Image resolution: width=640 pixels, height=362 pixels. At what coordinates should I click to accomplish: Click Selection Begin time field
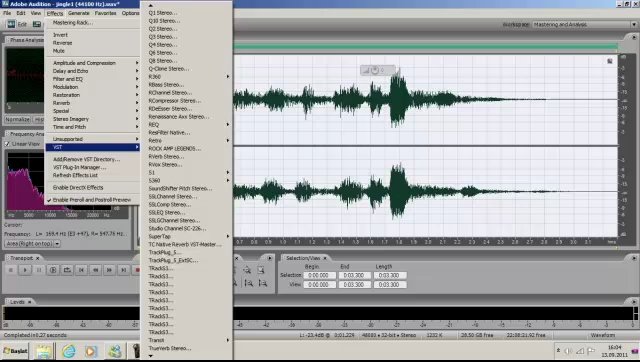(x=320, y=275)
